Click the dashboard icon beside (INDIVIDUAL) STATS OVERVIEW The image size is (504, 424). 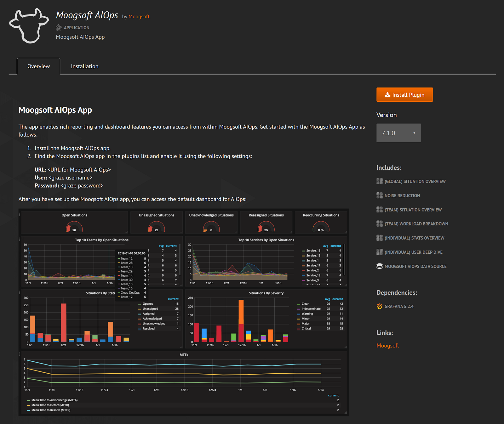[x=380, y=238]
